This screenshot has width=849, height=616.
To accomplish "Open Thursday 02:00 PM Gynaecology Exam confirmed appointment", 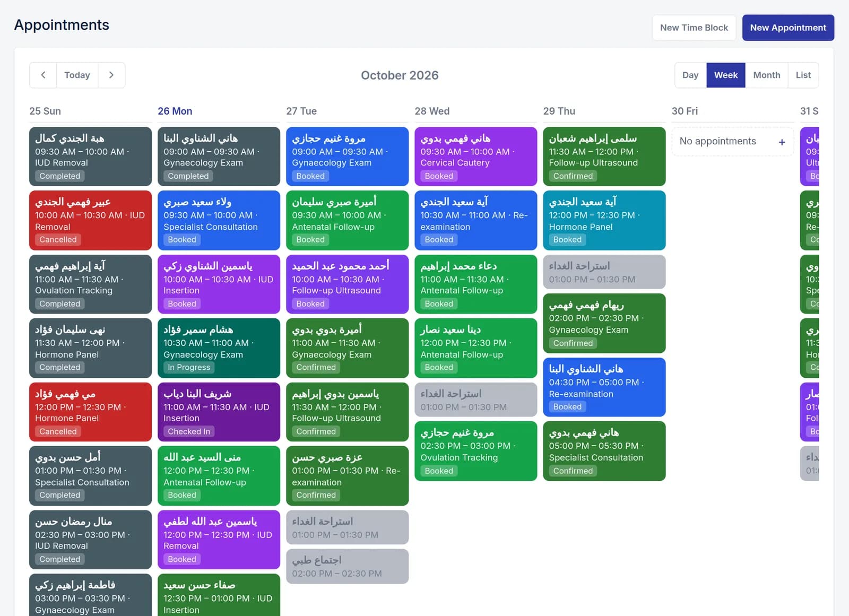I will click(x=604, y=323).
